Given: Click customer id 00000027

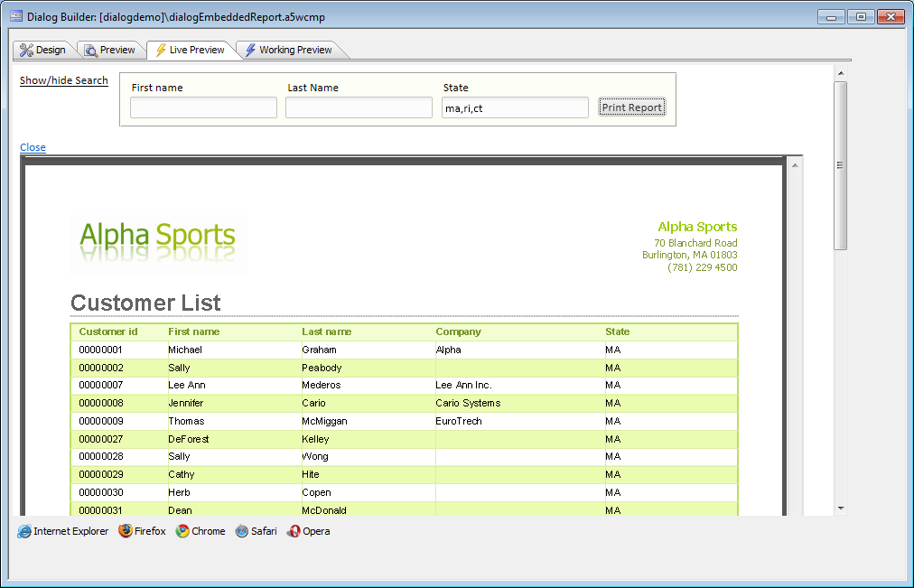Looking at the screenshot, I should pyautogui.click(x=101, y=439).
